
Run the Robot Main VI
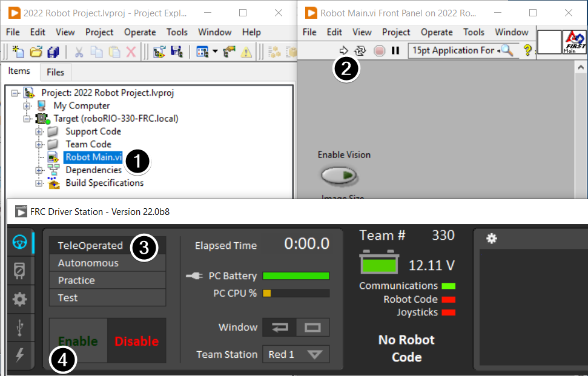click(344, 51)
